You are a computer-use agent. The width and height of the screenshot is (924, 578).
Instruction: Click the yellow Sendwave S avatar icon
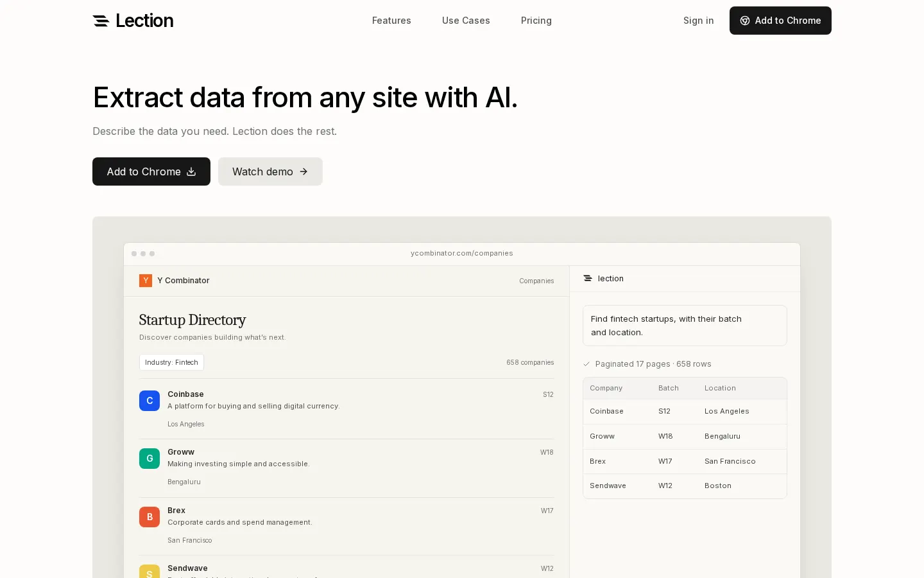(x=150, y=571)
